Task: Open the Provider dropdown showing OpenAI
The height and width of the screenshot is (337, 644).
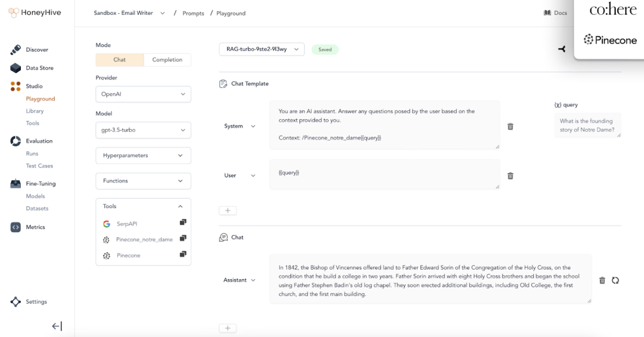Action: pyautogui.click(x=143, y=94)
